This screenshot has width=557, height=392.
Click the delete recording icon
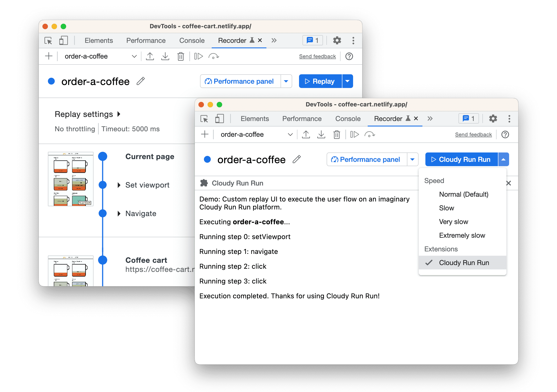pyautogui.click(x=180, y=56)
